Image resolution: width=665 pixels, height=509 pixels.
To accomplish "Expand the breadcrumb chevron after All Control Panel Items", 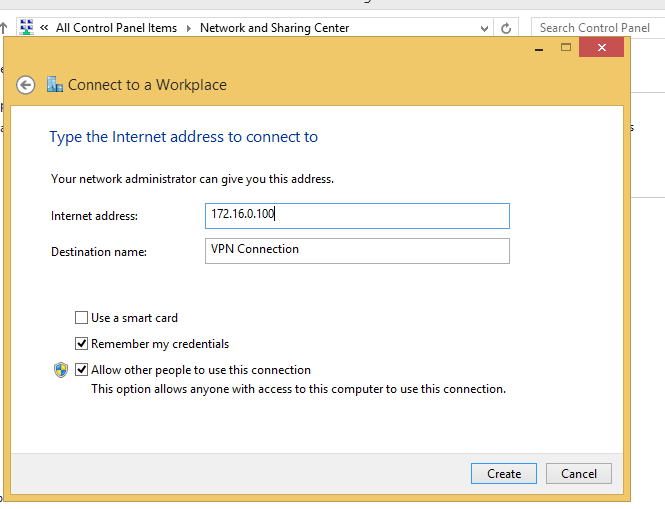I will (189, 28).
